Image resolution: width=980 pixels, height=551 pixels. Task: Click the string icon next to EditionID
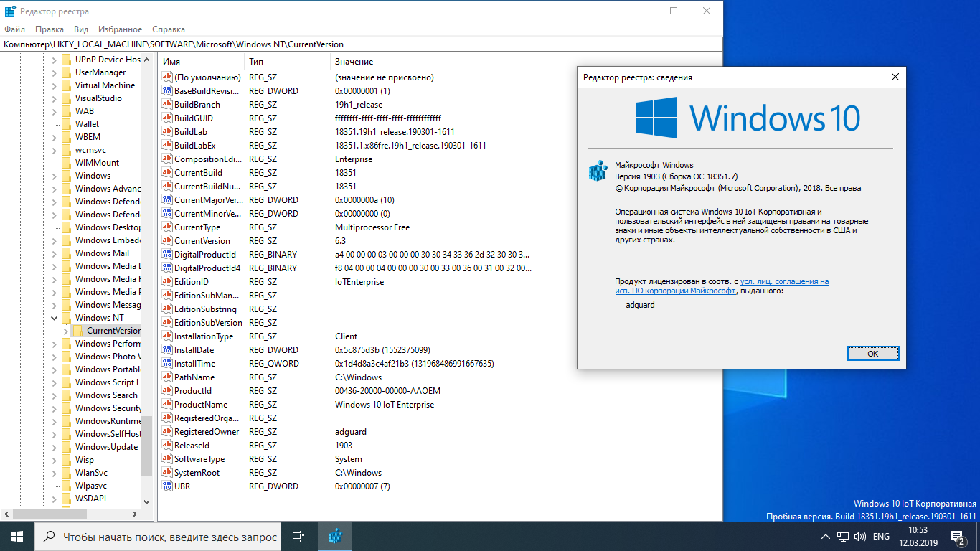click(x=167, y=282)
